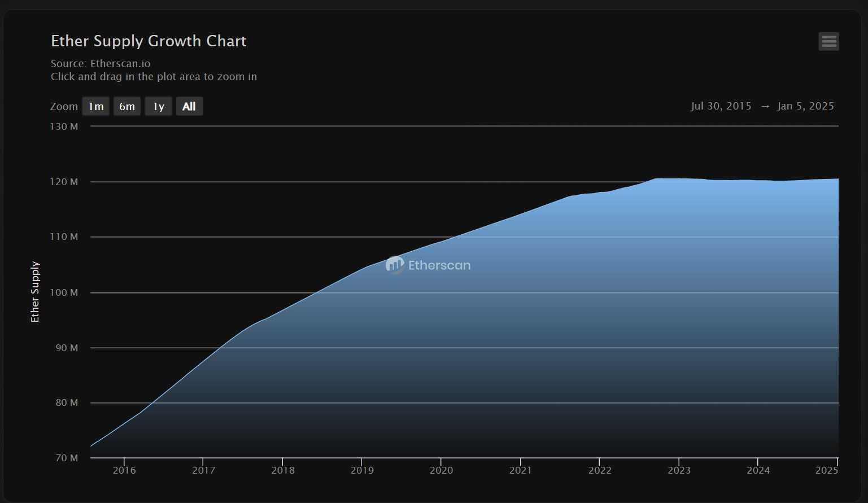Edit the Jan 5, 2025 end date
Image resolution: width=868 pixels, height=503 pixels.
[805, 106]
